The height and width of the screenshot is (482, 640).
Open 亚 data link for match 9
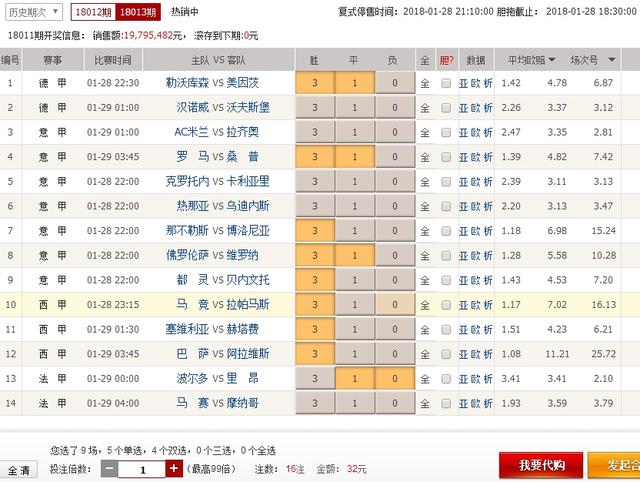463,280
